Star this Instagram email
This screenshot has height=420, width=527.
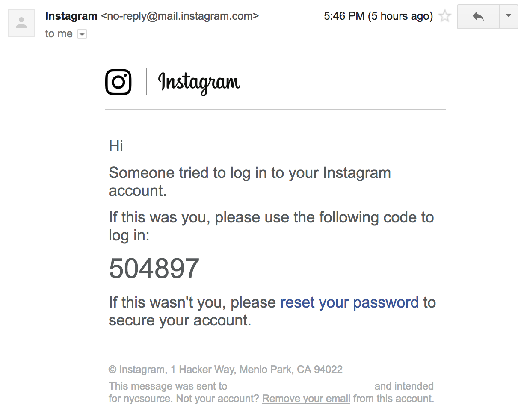pos(445,16)
